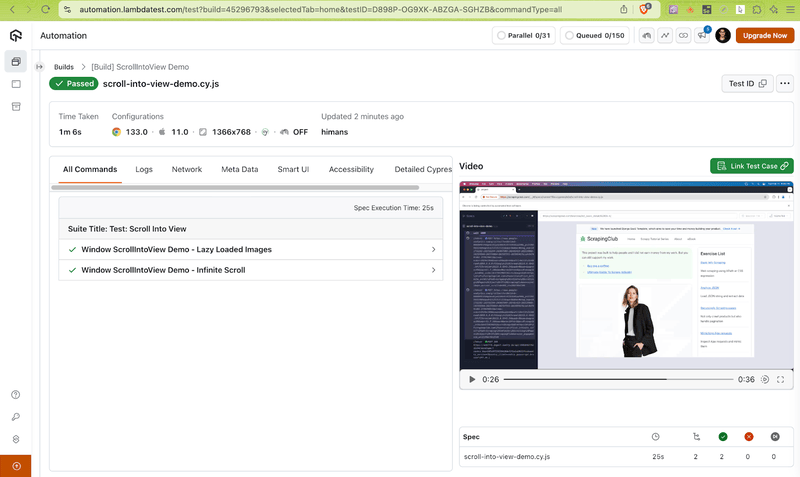Click the video preview thumbnail
Viewport: 800px width, 477px height.
coord(626,275)
